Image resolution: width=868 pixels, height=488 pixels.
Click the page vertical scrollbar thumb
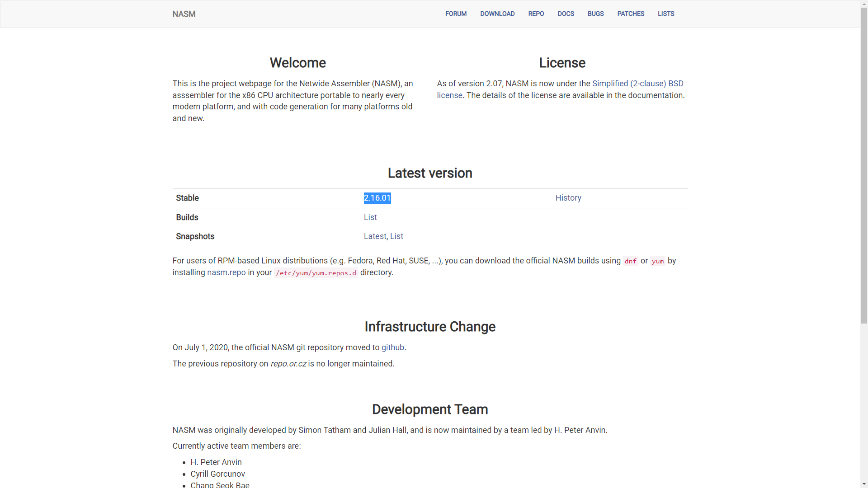coord(864,165)
